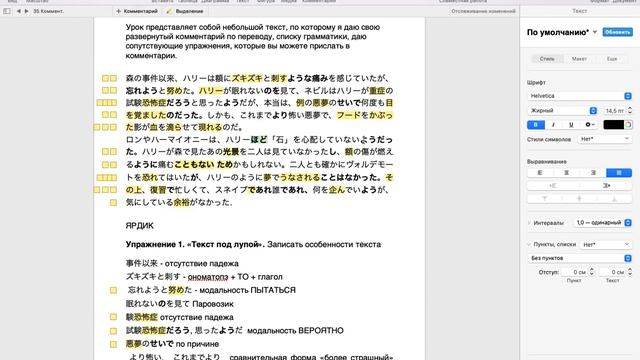The image size is (640, 360).
Task: Toggle underline U formatting button
Action: click(x=571, y=124)
